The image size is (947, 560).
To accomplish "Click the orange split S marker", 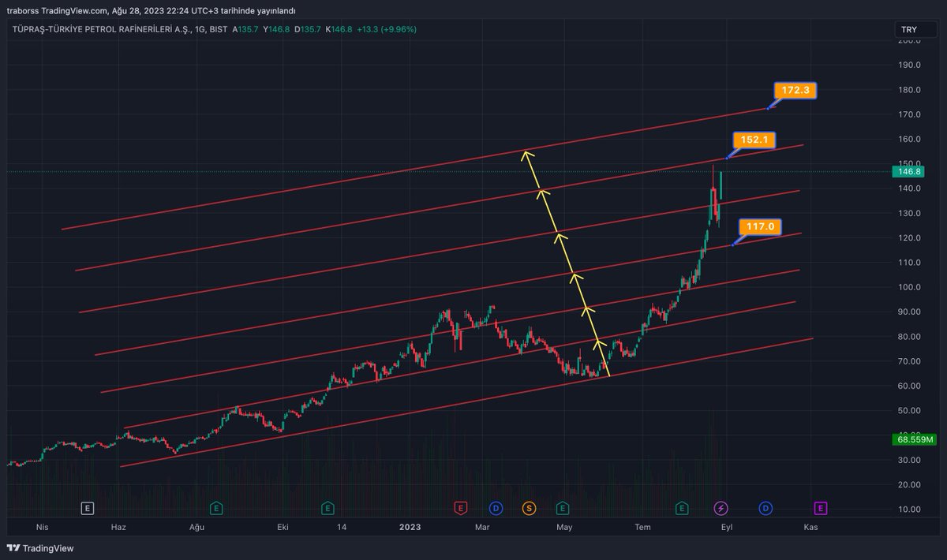I will (529, 509).
